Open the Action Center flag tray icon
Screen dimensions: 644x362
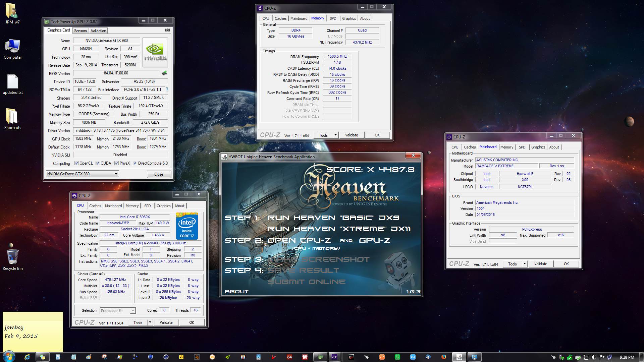pos(601,357)
